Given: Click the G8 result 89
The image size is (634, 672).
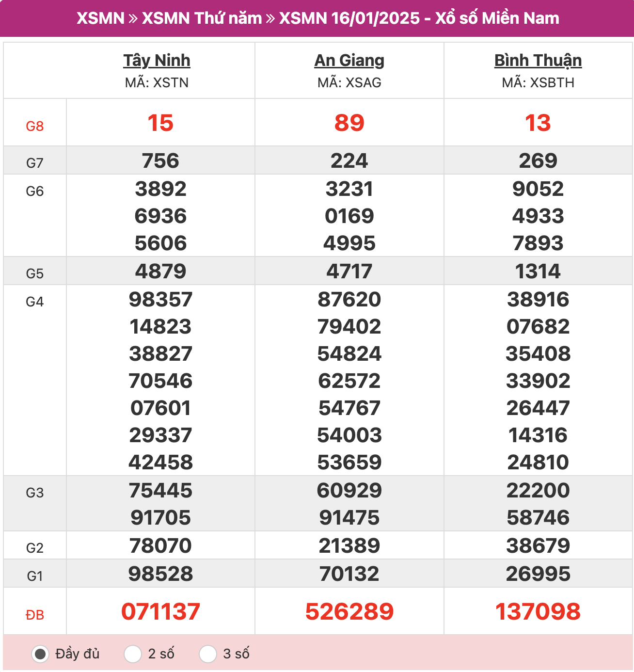Looking at the screenshot, I should click(x=349, y=123).
